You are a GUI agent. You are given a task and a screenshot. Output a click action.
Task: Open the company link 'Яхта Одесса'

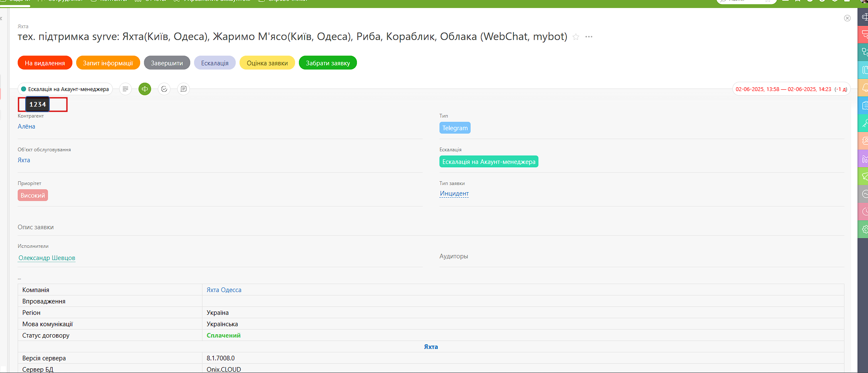click(x=224, y=290)
